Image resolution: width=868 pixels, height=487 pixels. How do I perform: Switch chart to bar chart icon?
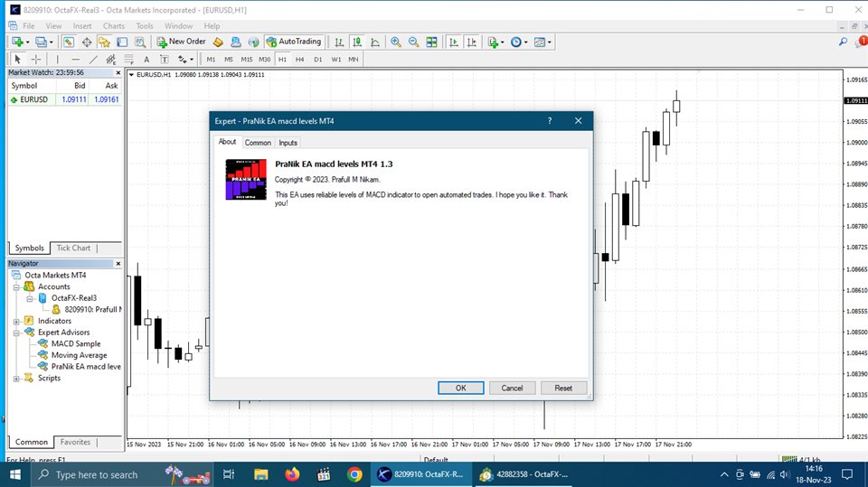coord(339,42)
